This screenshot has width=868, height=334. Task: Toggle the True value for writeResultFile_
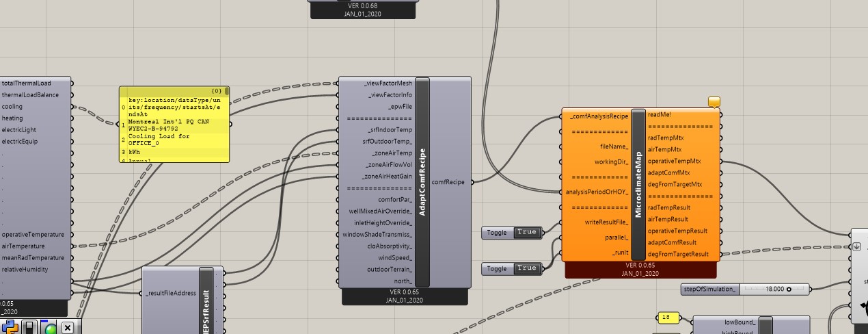tap(526, 232)
